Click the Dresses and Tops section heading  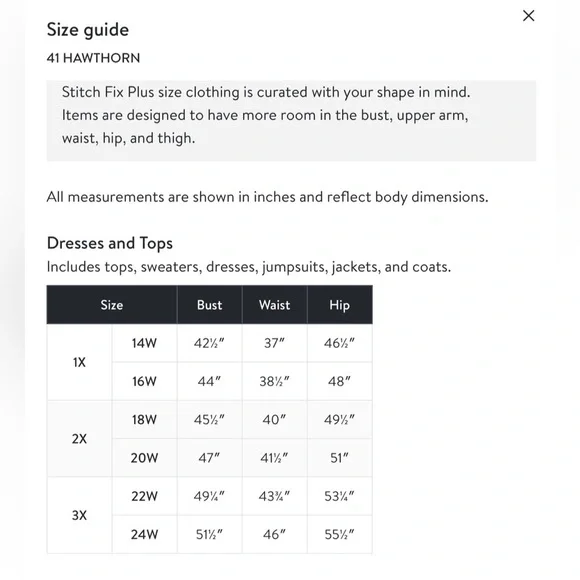pyautogui.click(x=110, y=243)
